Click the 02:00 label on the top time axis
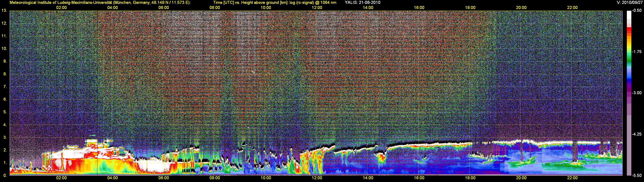 [x=61, y=8]
